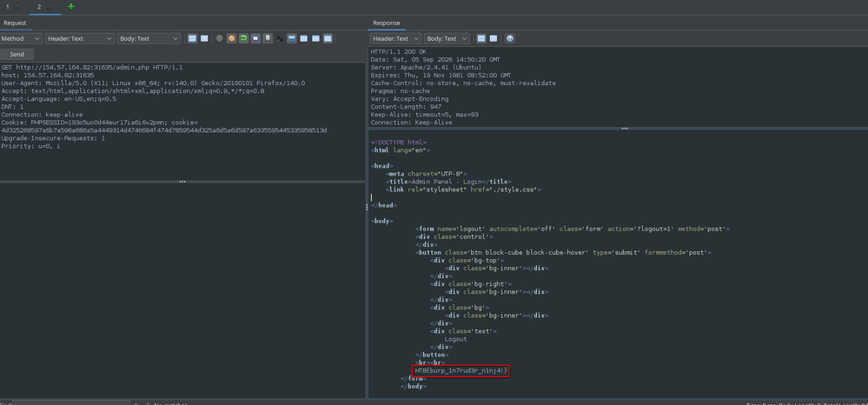The width and height of the screenshot is (868, 405).
Task: Click the third layout icon after Aa
Action: pyautogui.click(x=315, y=39)
